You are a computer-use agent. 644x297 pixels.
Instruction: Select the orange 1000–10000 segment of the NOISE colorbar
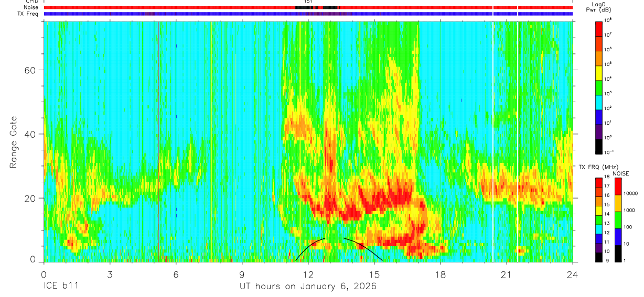(617, 203)
